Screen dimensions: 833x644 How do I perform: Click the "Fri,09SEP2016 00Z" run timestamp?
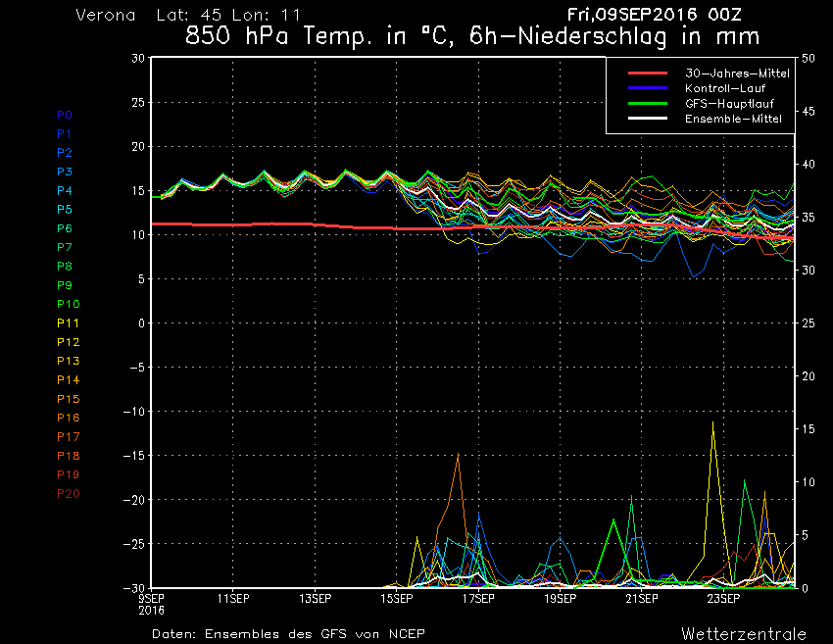tap(655, 15)
